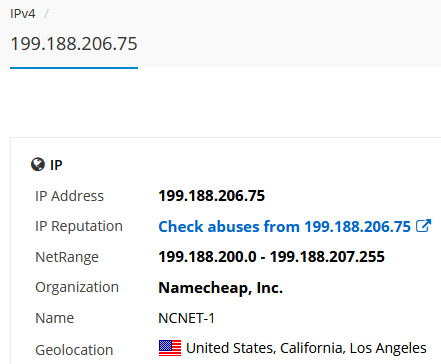Click the NCNET-1 name value
The image size is (441, 364).
186,318
